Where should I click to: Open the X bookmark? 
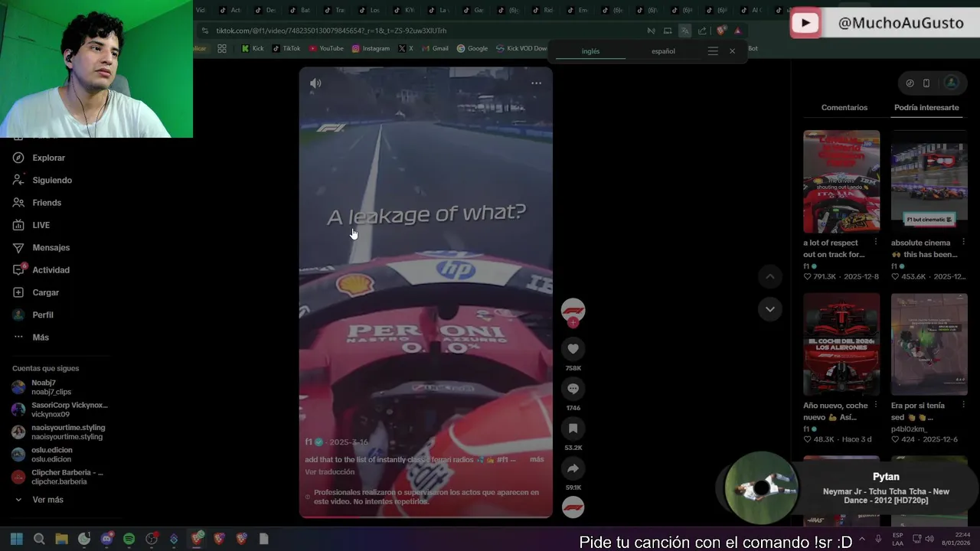click(406, 48)
